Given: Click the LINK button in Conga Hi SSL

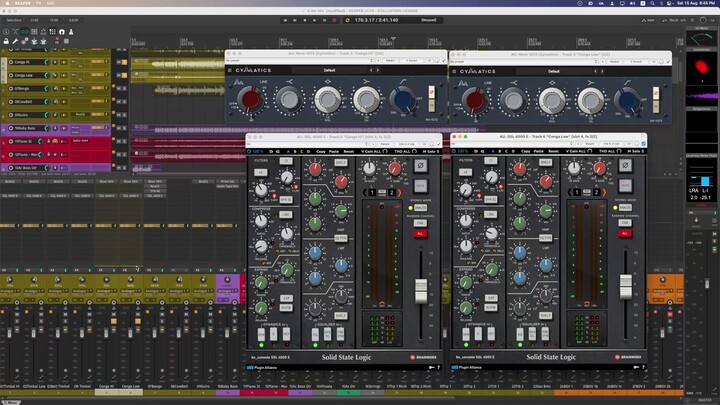Looking at the screenshot, I should click(286, 214).
